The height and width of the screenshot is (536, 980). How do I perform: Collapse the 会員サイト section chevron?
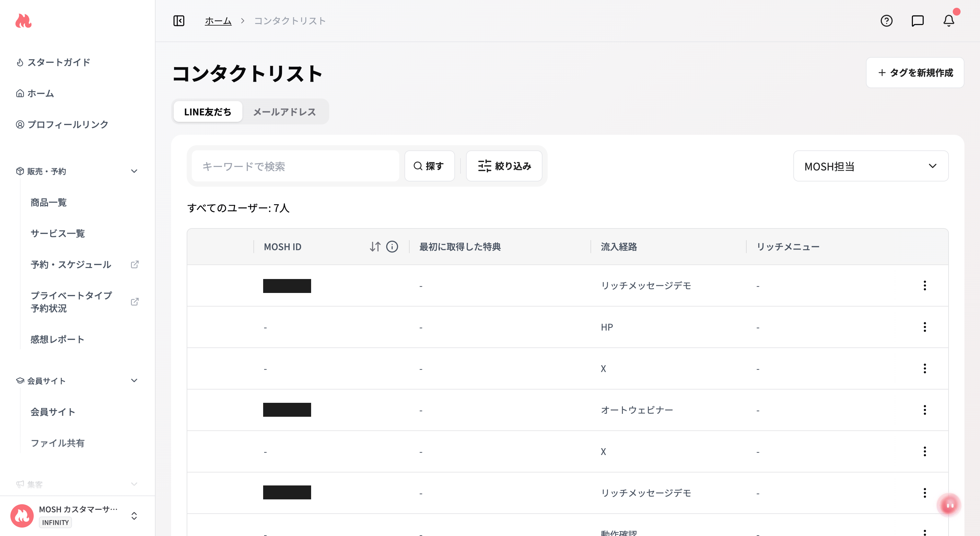(134, 381)
